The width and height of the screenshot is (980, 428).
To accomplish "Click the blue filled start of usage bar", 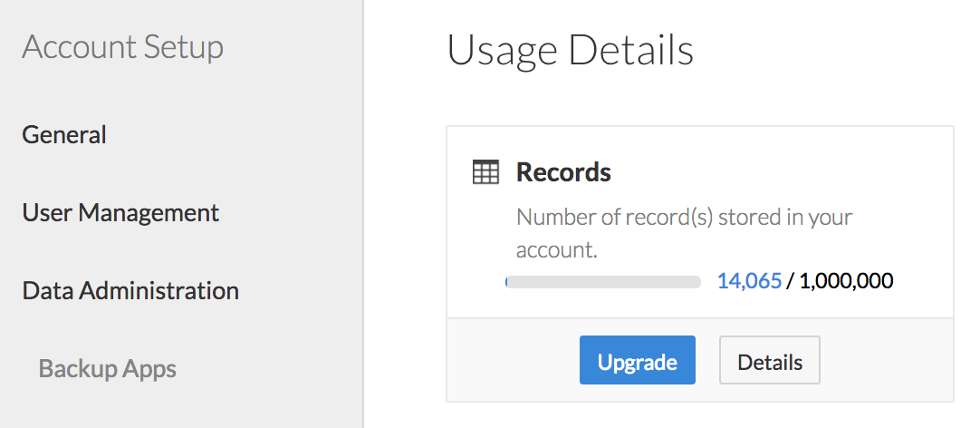I will [505, 282].
